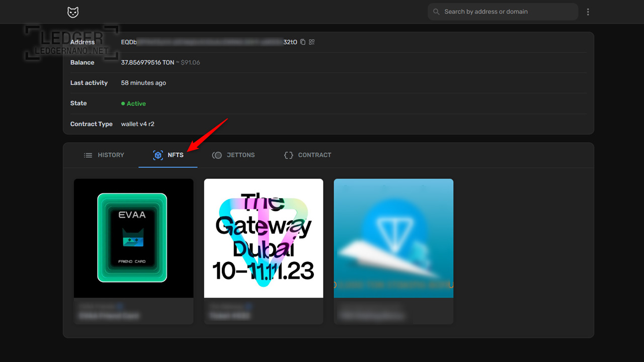The width and height of the screenshot is (644, 362).
Task: Click the '58 minutes ago' activity time
Action: pos(143,83)
